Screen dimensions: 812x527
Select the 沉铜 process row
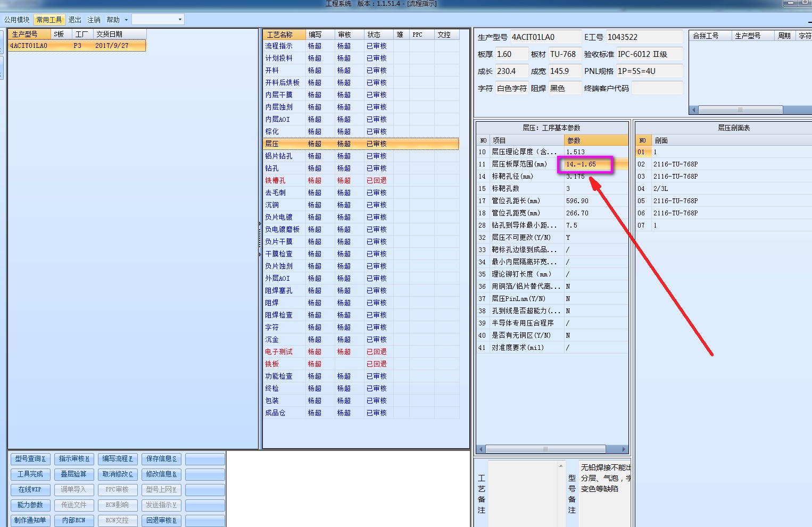tap(361, 205)
